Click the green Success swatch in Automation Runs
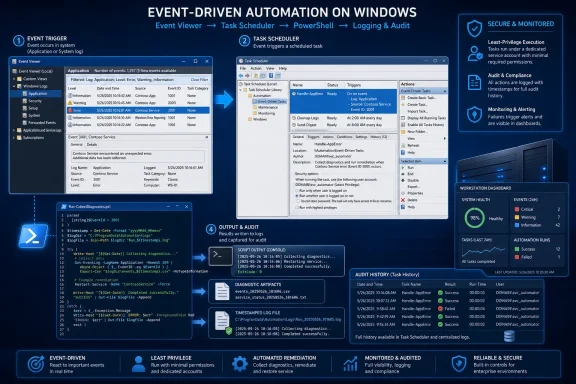 pyautogui.click(x=516, y=249)
